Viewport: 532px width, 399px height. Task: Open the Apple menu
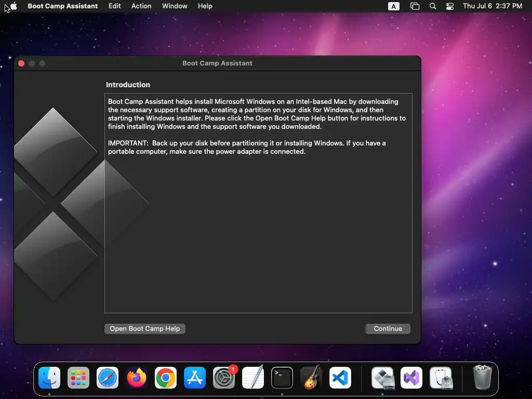(x=14, y=6)
